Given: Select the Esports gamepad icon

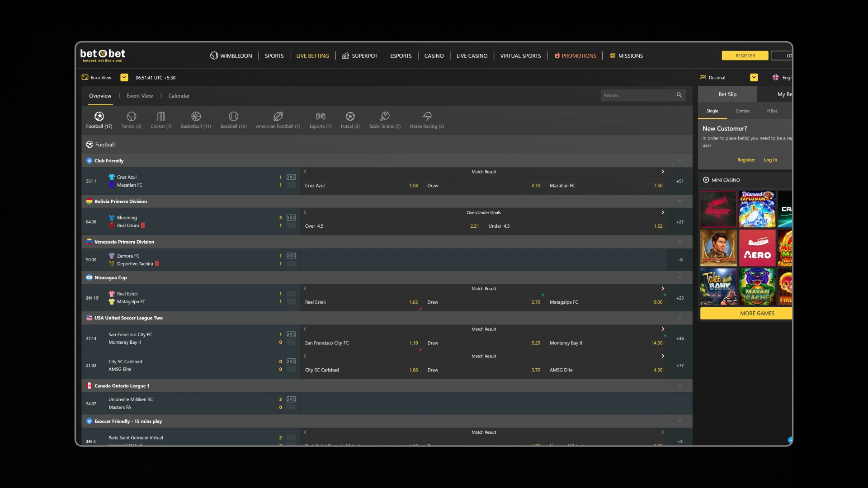Looking at the screenshot, I should point(321,116).
